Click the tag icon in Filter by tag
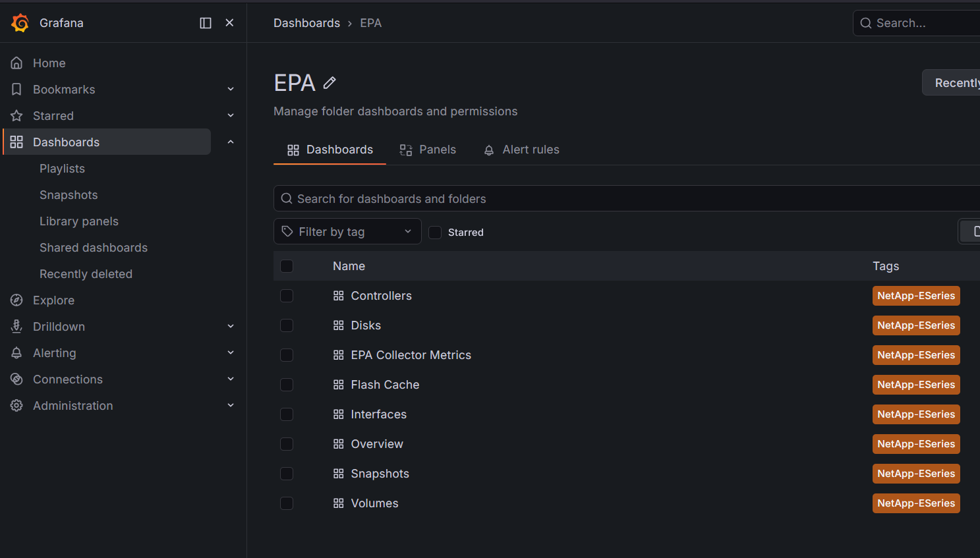 [287, 231]
